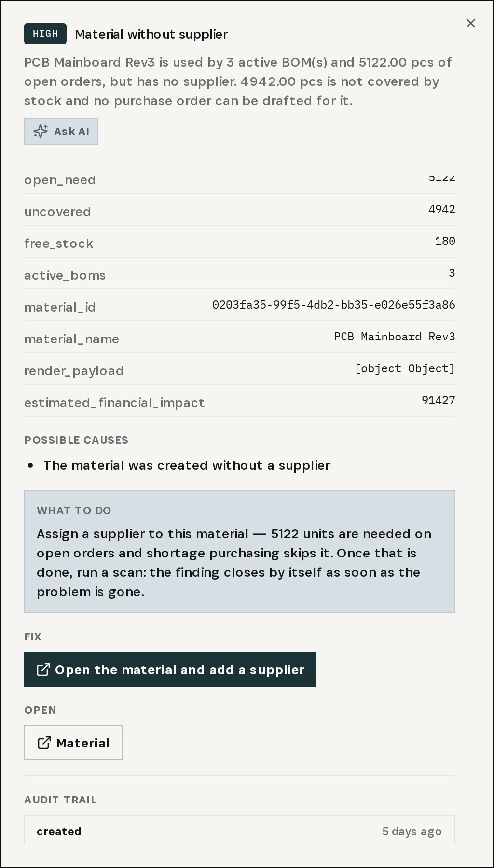
Task: Select the material_id value
Action: (x=334, y=305)
